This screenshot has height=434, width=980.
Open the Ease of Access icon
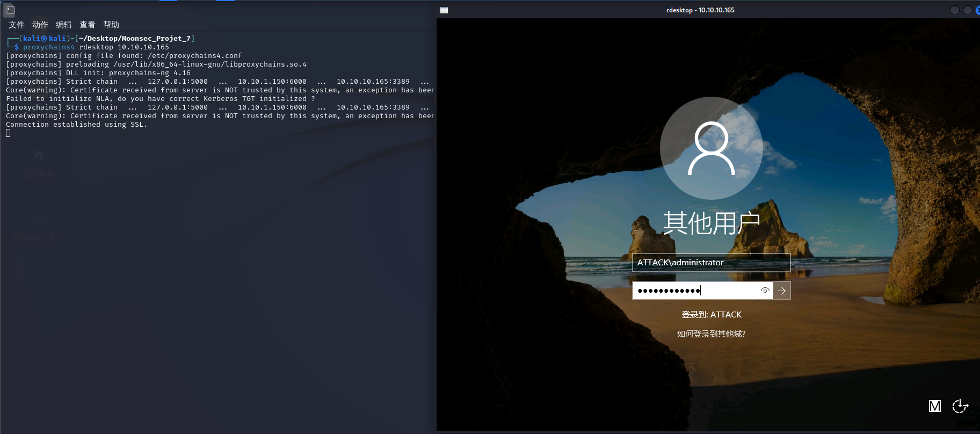pos(960,406)
